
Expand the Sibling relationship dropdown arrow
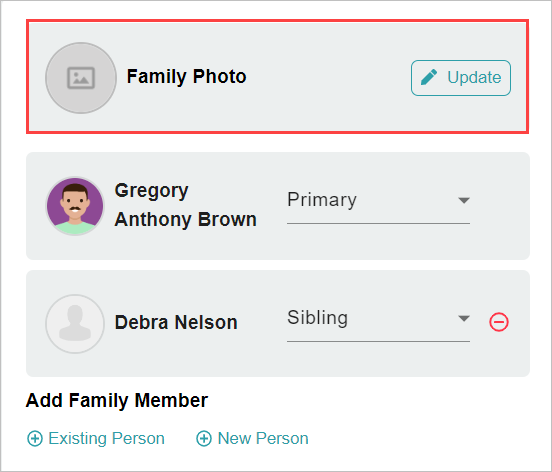point(464,318)
